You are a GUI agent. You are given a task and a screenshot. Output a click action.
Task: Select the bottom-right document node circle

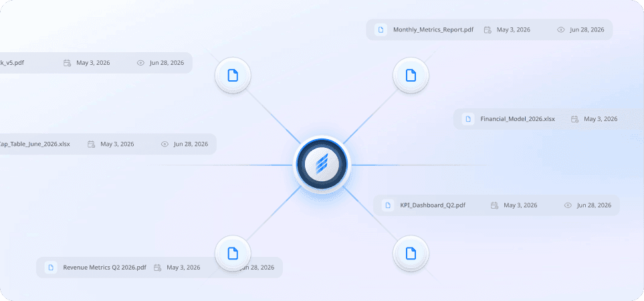click(x=411, y=254)
